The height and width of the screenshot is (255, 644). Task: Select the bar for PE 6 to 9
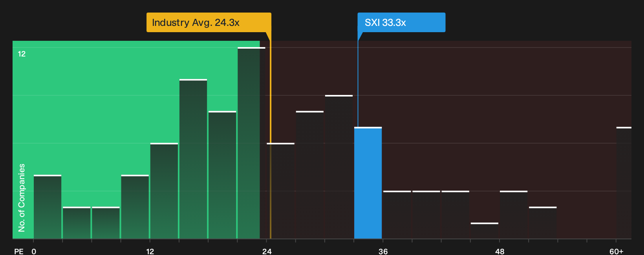pyautogui.click(x=106, y=223)
